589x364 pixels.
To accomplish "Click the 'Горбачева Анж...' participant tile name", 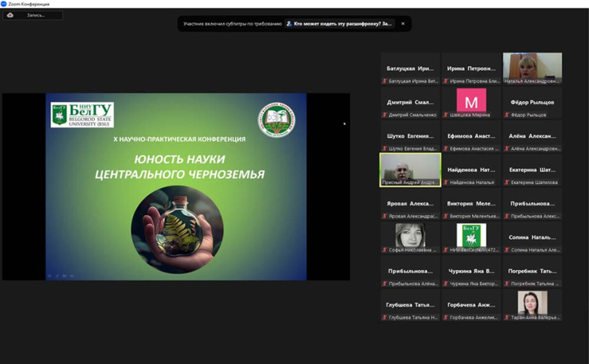I will pyautogui.click(x=471, y=304).
